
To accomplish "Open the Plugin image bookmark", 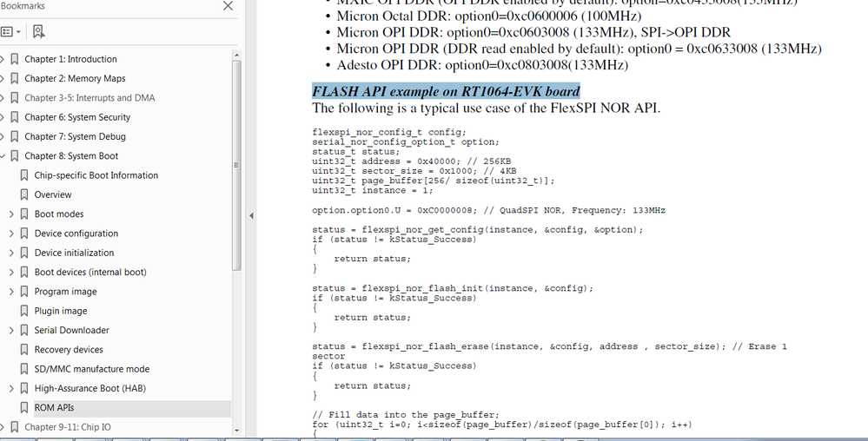I will coord(61,311).
